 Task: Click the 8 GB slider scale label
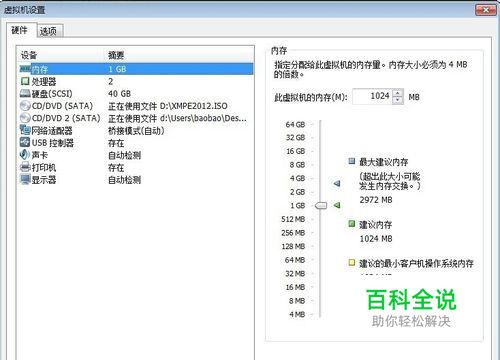297,165
